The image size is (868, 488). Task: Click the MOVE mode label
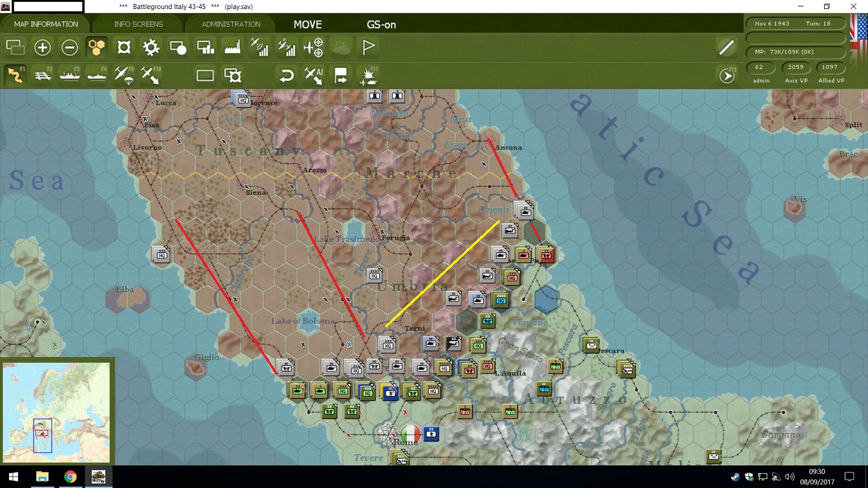pyautogui.click(x=307, y=25)
